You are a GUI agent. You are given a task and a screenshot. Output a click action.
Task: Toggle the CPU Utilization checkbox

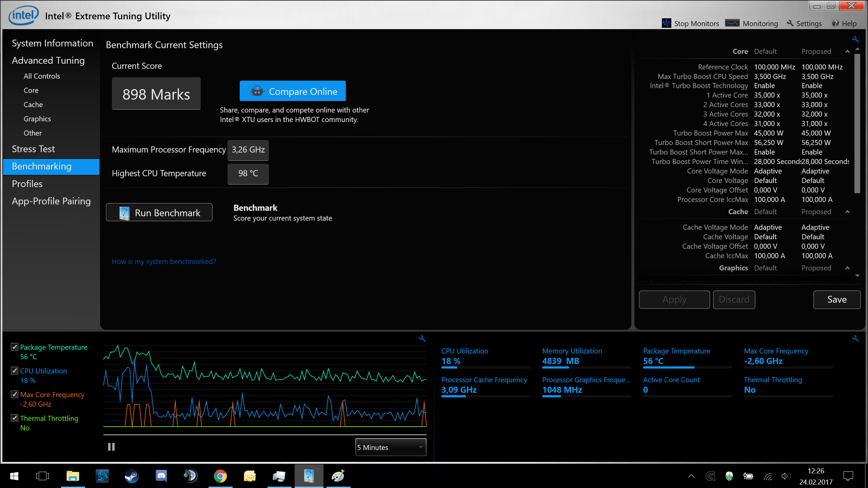click(x=15, y=371)
